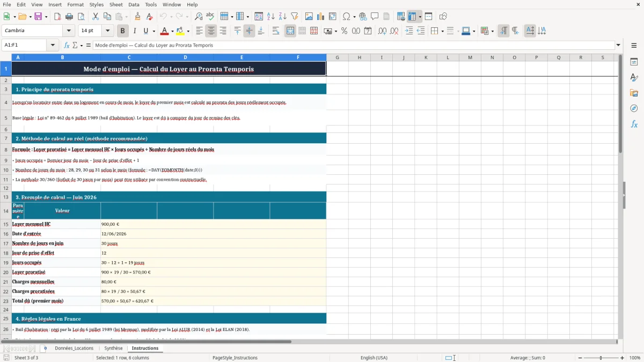Screen dimensions: 644x362
Task: Open Font Name Cambria dropdown
Action: point(68,31)
